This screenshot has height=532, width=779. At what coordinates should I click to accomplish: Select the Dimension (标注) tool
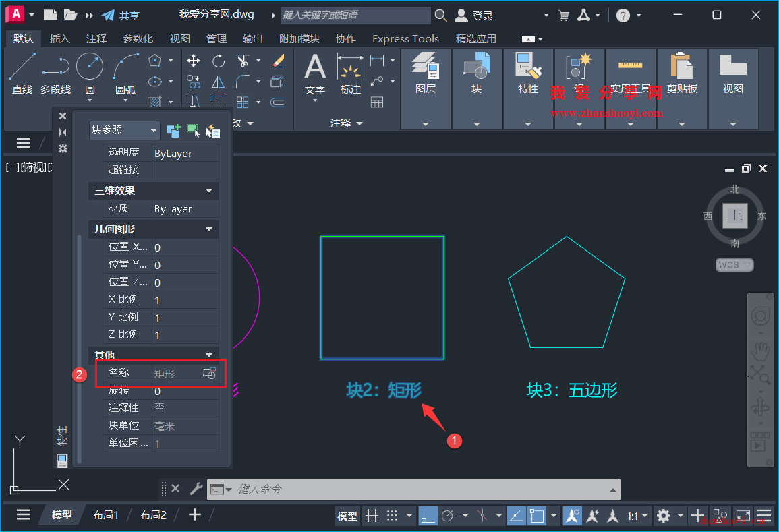(x=350, y=75)
